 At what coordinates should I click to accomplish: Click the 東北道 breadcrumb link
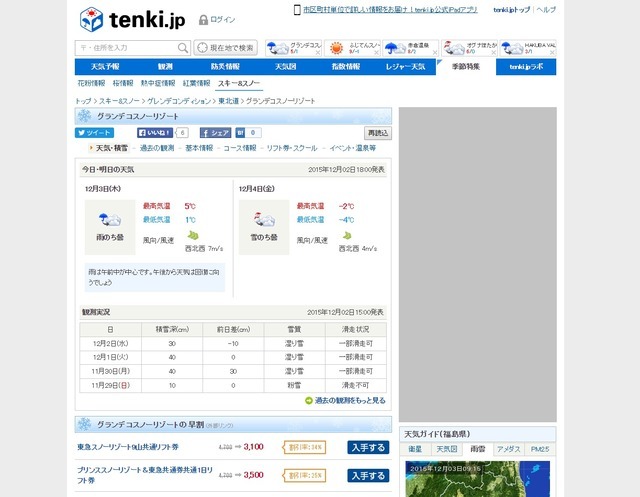[x=229, y=101]
